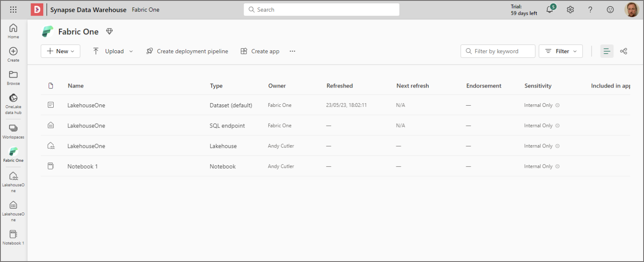This screenshot has width=644, height=262.
Task: Expand the New dropdown
Action: [x=60, y=51]
